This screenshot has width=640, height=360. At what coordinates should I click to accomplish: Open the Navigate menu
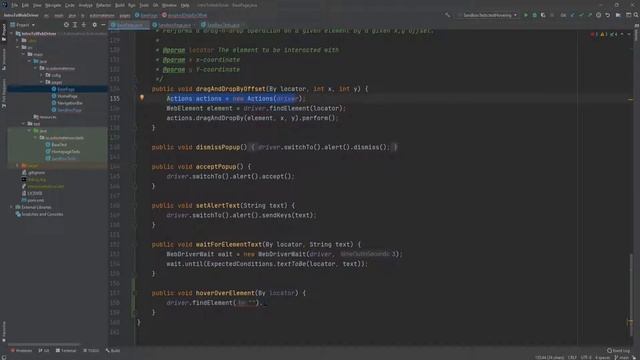[53, 5]
